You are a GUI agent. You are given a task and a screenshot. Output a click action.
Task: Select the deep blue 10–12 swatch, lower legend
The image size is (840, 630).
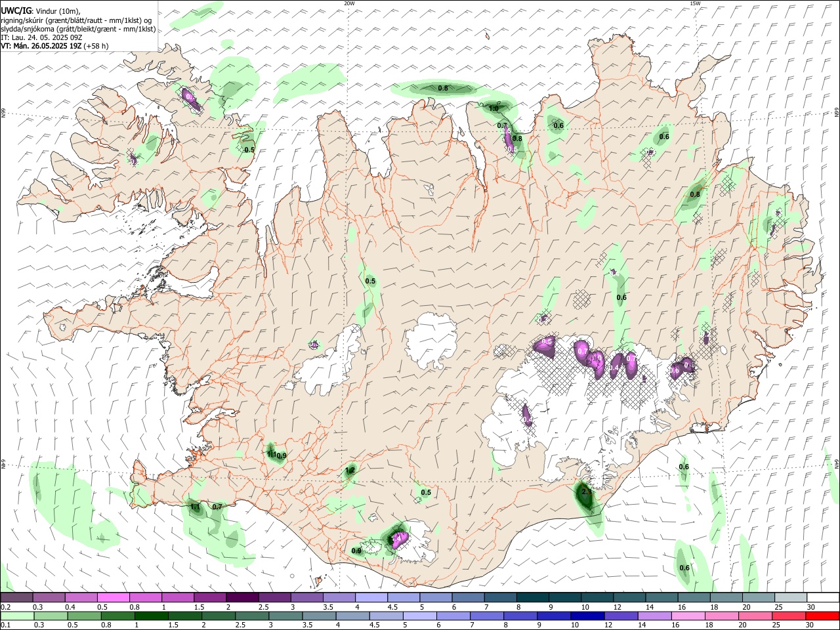coord(587,616)
